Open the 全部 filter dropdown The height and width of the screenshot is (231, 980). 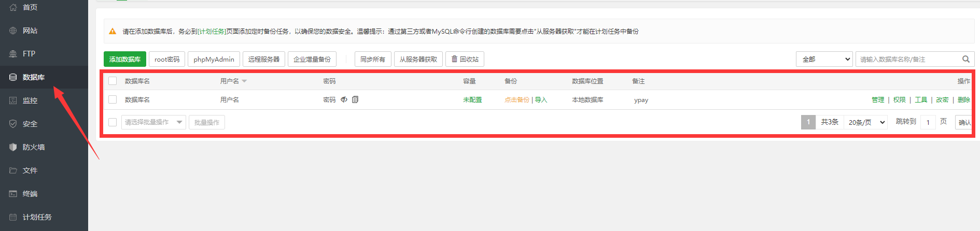(x=824, y=59)
